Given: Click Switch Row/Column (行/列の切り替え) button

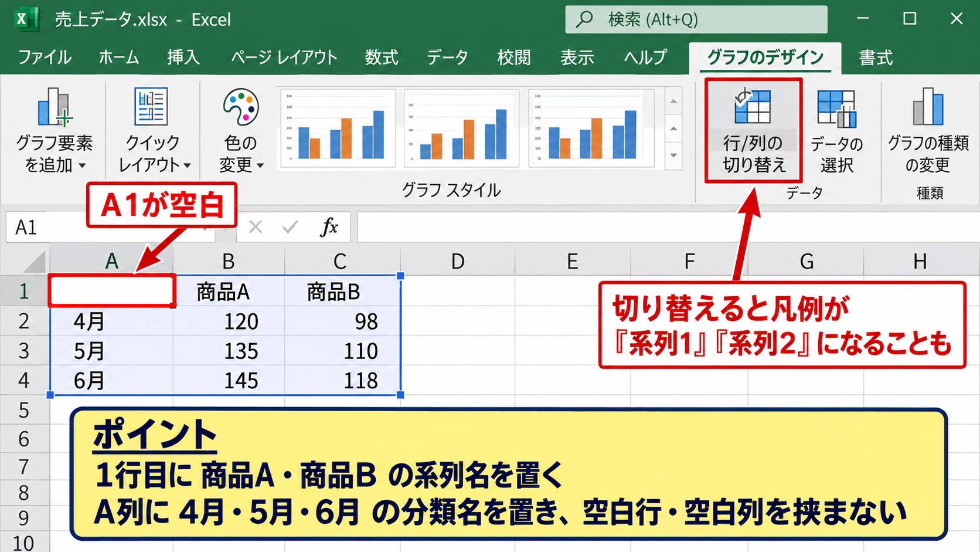Looking at the screenshot, I should click(x=753, y=130).
